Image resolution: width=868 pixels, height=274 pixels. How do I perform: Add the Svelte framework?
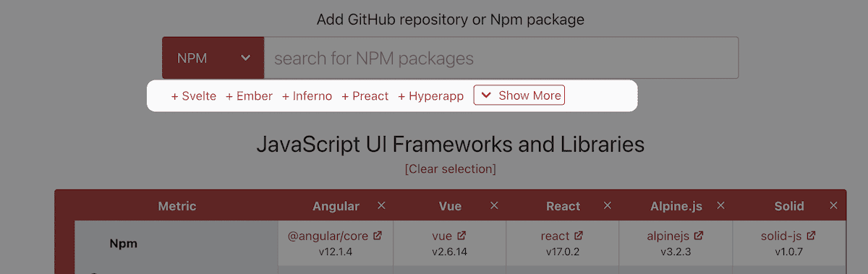[x=194, y=95]
